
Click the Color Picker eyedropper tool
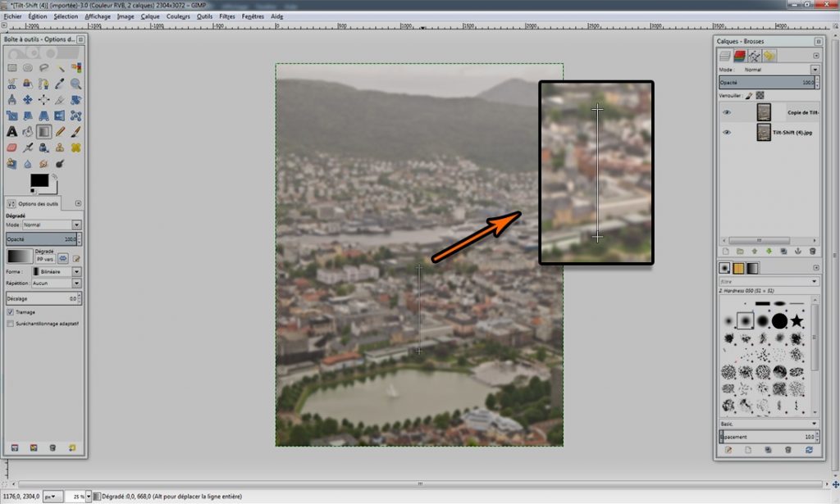[x=60, y=84]
